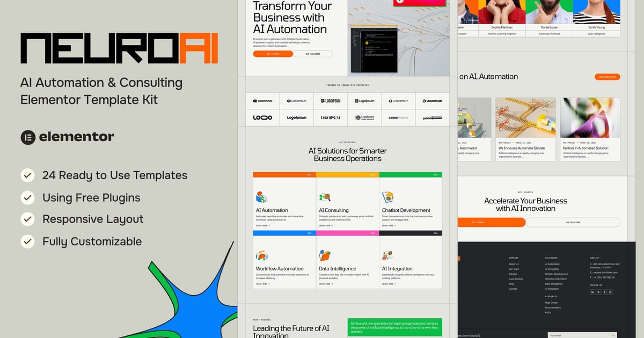644x338 pixels.
Task: Click the checkmark next to Using Free Plugins
Action: [x=27, y=197]
